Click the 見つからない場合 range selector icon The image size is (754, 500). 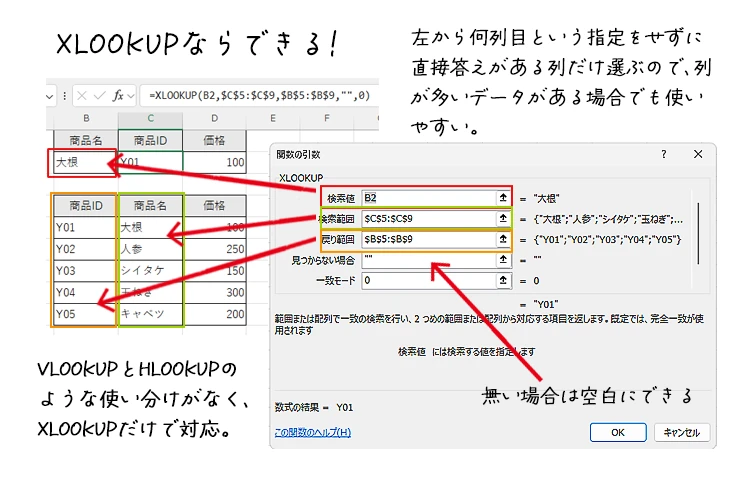point(503,260)
